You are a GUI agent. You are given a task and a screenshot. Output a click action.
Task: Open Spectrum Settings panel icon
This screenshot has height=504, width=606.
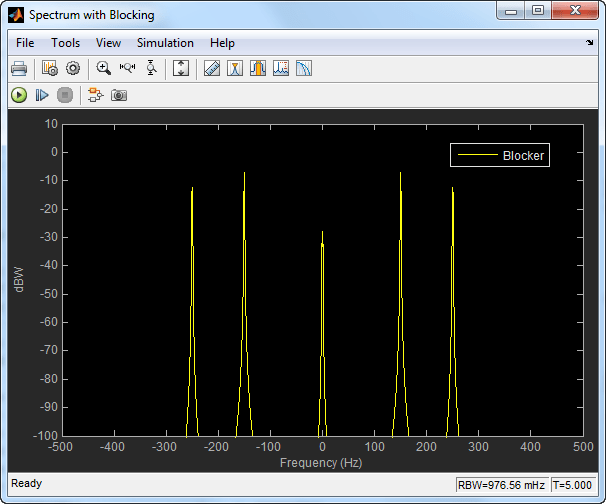coord(50,69)
